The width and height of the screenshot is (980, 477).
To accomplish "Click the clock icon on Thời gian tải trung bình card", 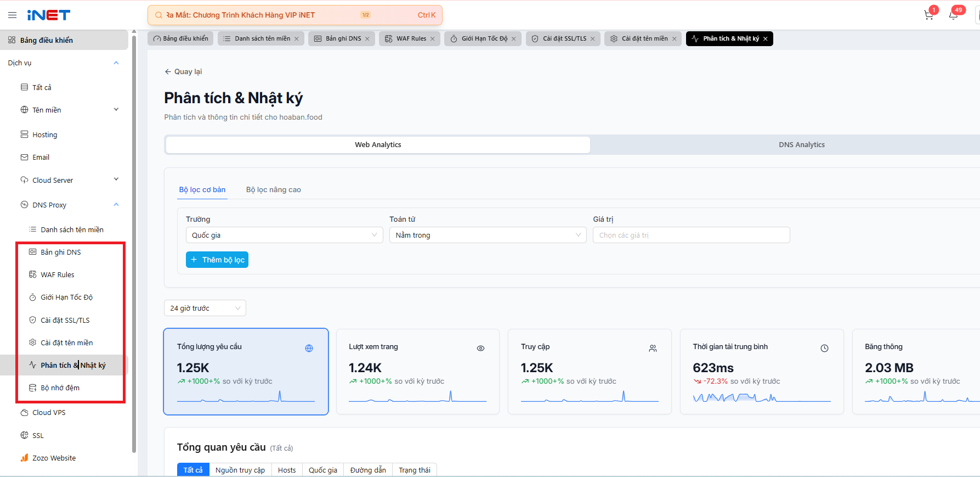I will (x=824, y=348).
